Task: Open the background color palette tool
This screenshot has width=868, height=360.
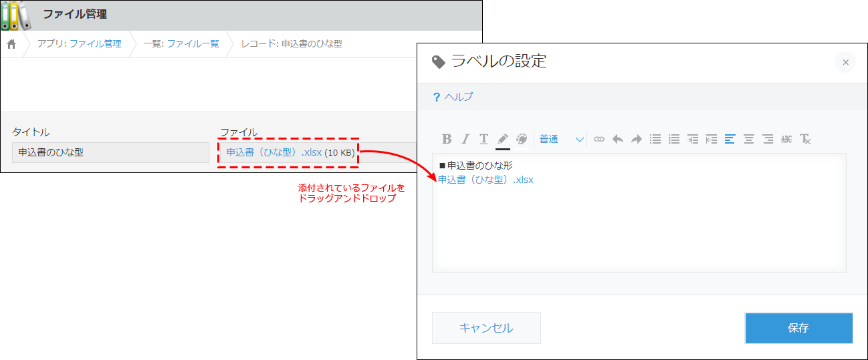Action: click(x=522, y=139)
